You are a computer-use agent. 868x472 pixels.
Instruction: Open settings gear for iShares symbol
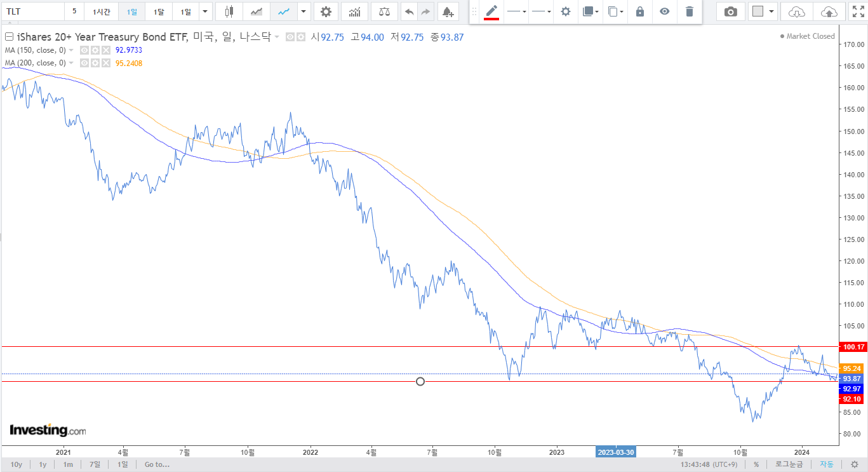(x=300, y=37)
